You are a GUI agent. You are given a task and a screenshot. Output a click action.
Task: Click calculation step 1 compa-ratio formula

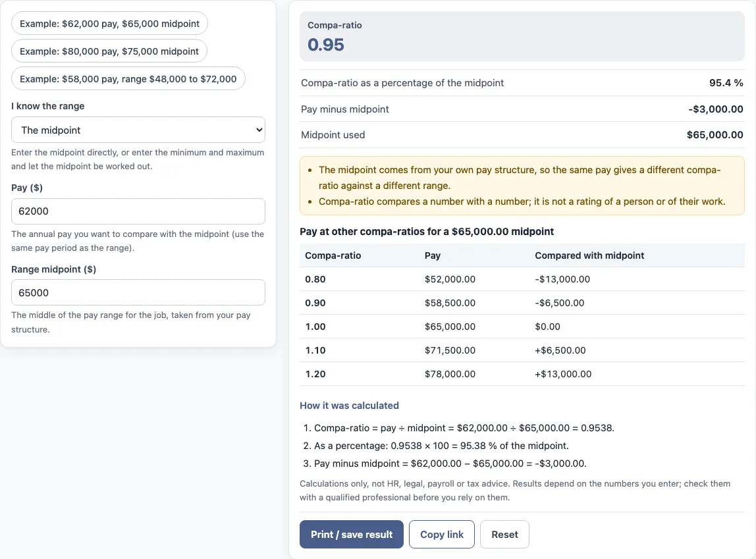click(464, 428)
